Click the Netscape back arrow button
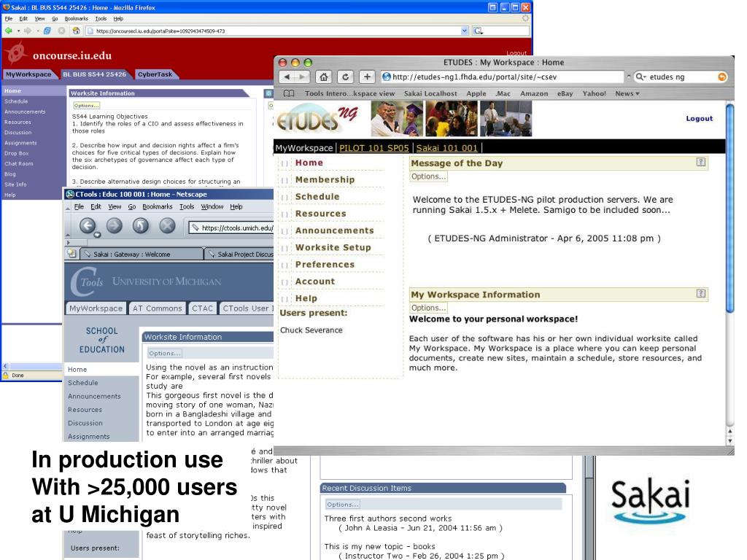Viewport: 747px width, 560px height. point(88,225)
